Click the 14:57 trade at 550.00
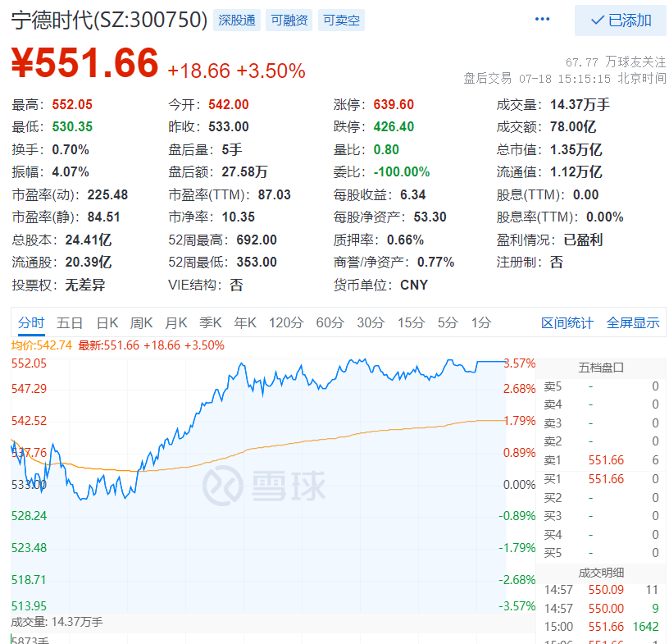This screenshot has width=669, height=644. (x=601, y=608)
